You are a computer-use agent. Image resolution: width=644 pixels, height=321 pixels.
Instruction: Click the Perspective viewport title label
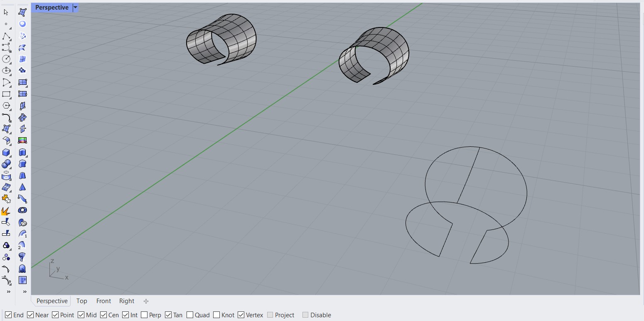tap(52, 7)
